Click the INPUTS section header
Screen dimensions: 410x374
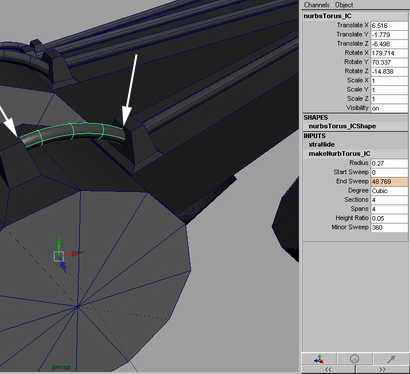pos(314,136)
